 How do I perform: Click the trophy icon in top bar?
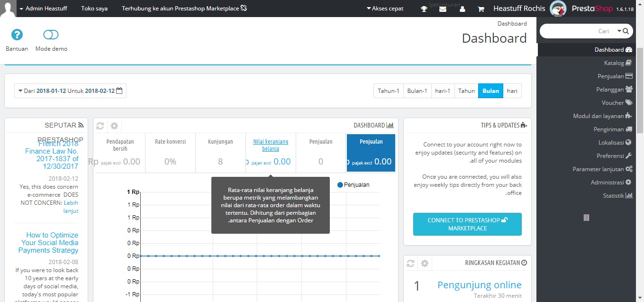[424, 9]
